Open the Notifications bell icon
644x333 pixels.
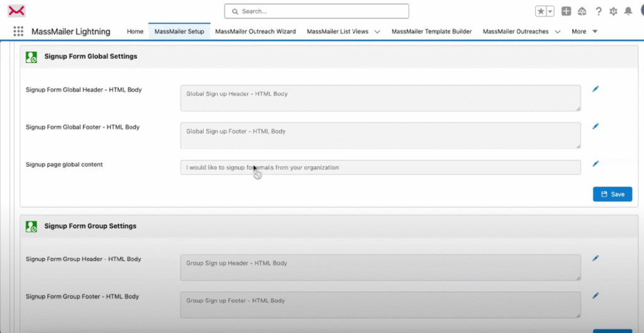pyautogui.click(x=628, y=11)
